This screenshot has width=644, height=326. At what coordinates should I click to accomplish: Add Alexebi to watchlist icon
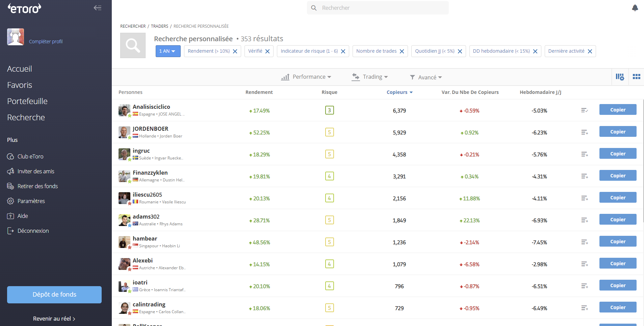coord(585,264)
